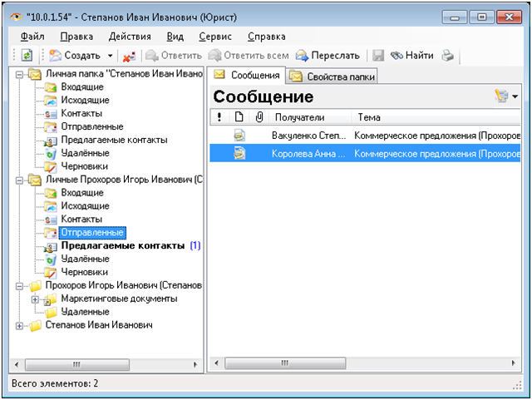
Task: Collapse the Прохоров Игорь Иванович (Степанов node
Action: 19,286
